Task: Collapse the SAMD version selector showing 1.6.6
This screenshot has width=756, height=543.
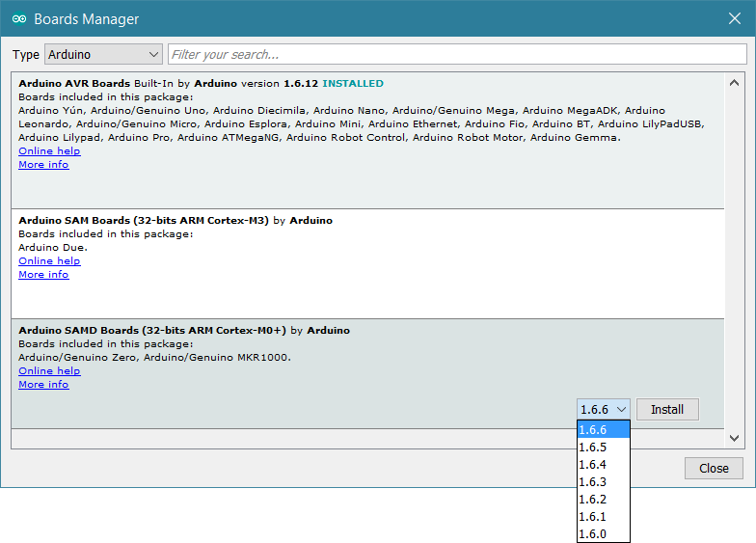Action: (604, 409)
